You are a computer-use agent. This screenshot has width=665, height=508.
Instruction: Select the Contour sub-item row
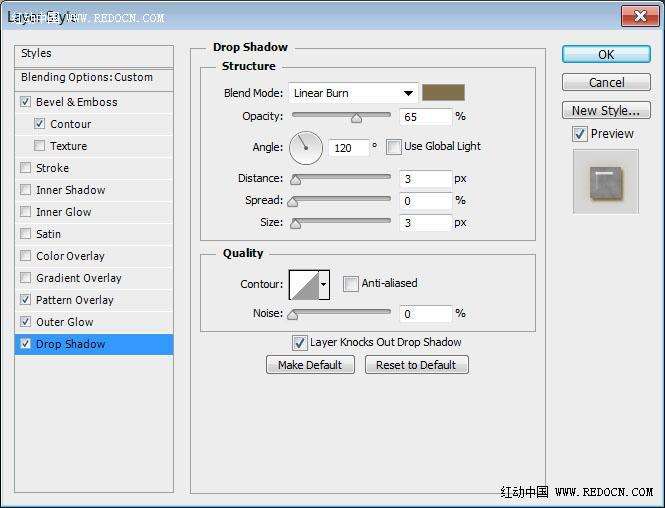point(94,124)
